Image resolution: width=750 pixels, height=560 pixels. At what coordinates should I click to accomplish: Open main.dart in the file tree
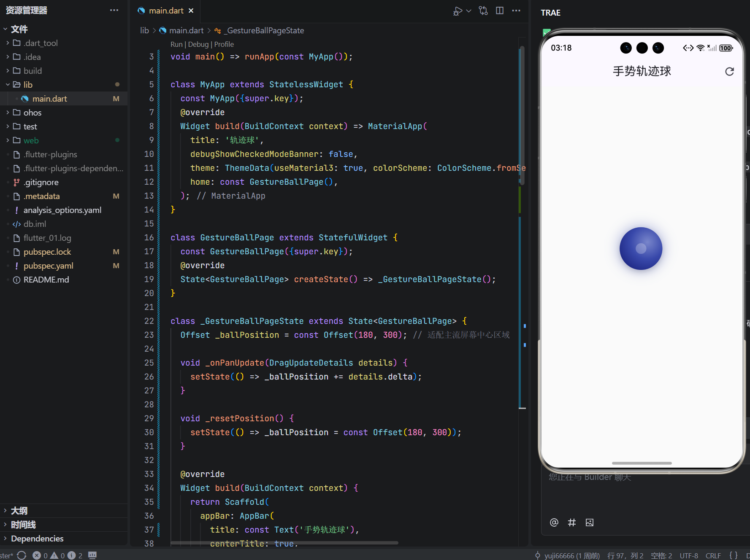pyautogui.click(x=63, y=99)
